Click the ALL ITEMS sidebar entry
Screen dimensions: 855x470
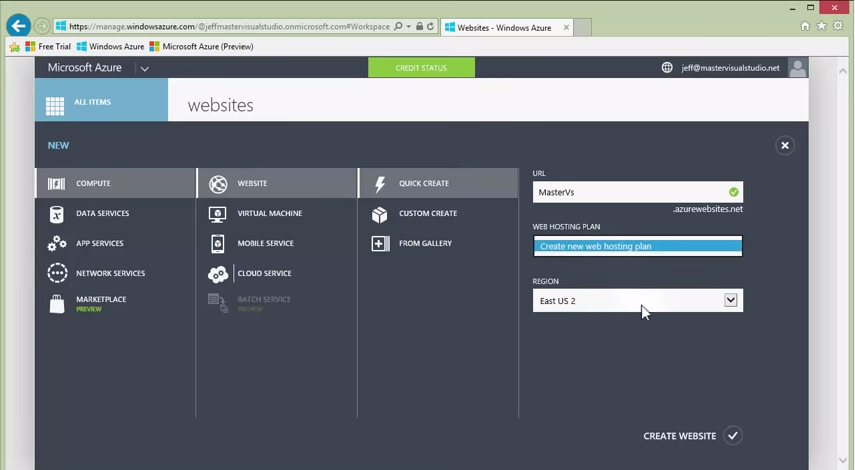(x=101, y=100)
